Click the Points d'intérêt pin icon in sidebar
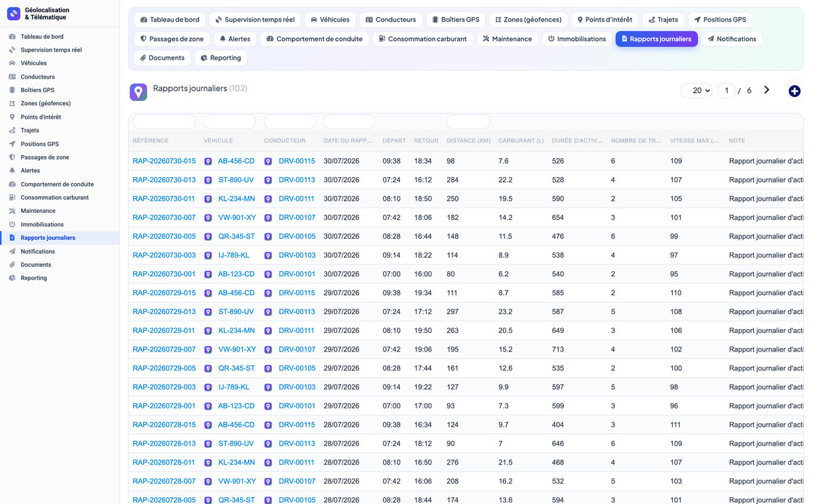 12,117
